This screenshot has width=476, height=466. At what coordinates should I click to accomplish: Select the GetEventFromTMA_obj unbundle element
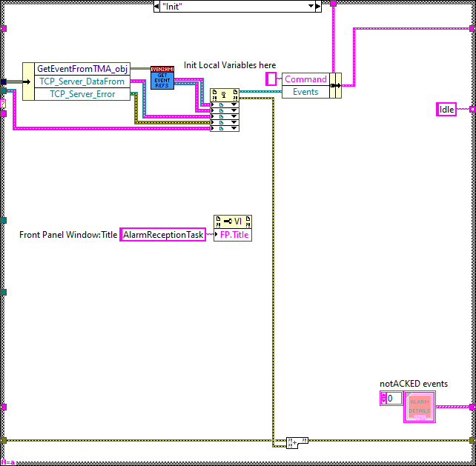(x=82, y=69)
